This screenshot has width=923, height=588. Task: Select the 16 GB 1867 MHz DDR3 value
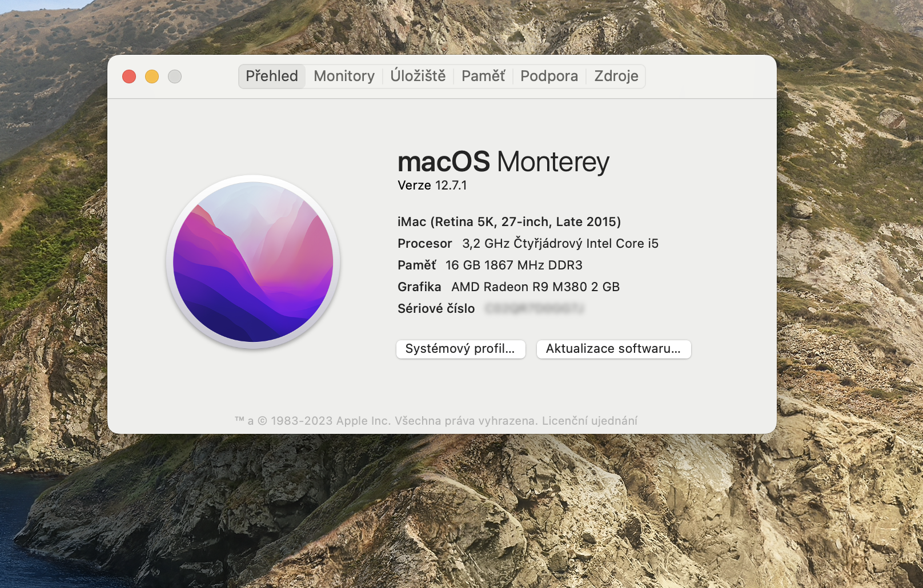[514, 265]
